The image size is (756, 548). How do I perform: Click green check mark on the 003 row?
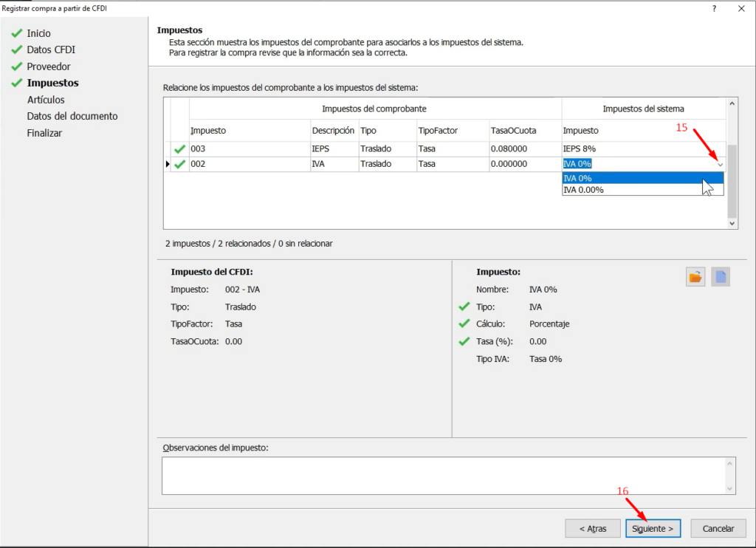[x=179, y=149]
